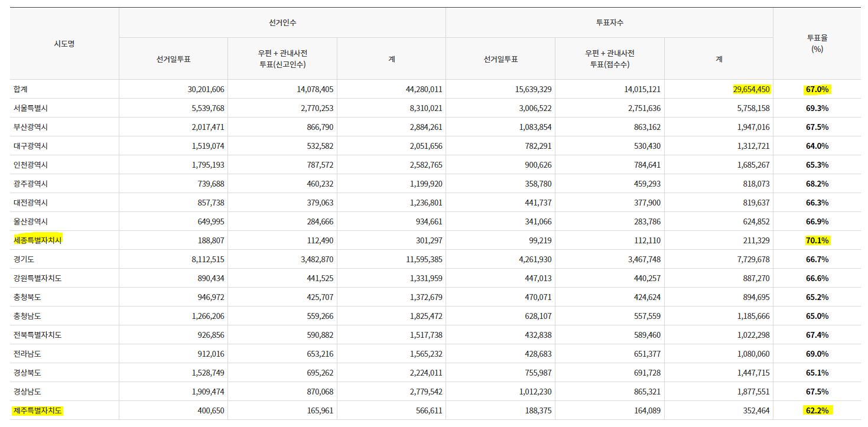Select the highlighted 제주특별자치도 label
Viewport: 868px width, 427px height.
(38, 410)
